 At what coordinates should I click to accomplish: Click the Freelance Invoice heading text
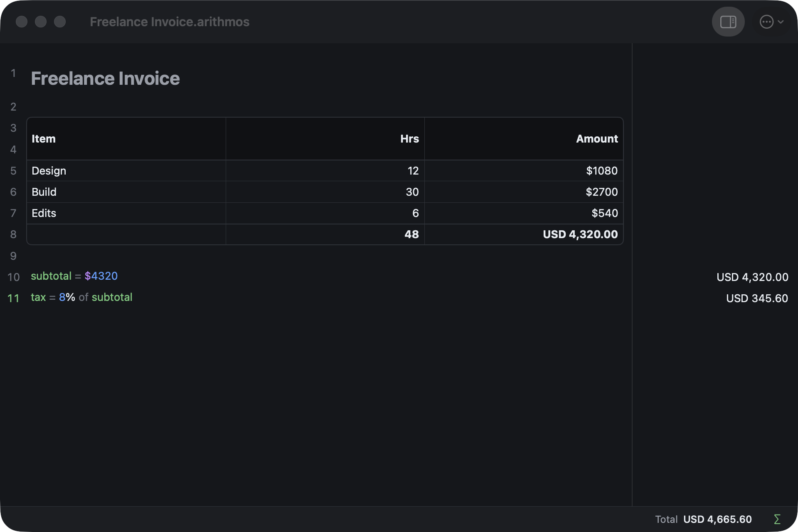pos(105,78)
